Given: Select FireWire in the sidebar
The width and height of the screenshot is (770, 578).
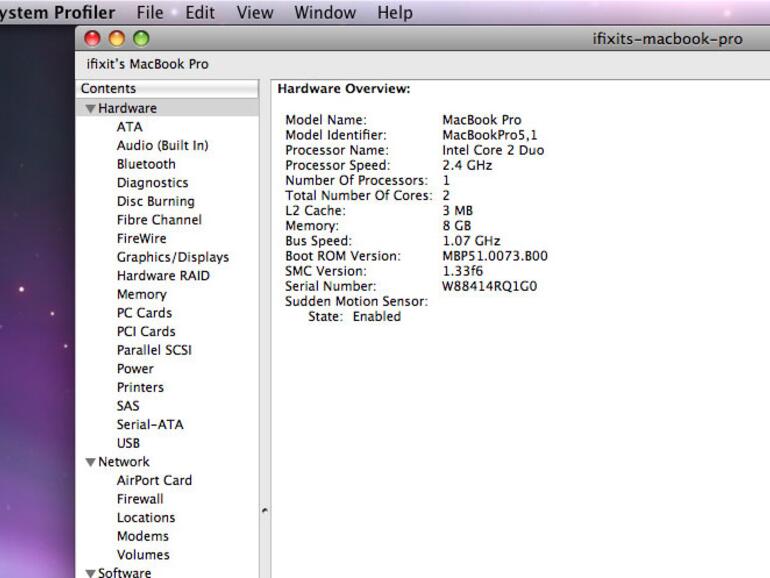Looking at the screenshot, I should 141,239.
